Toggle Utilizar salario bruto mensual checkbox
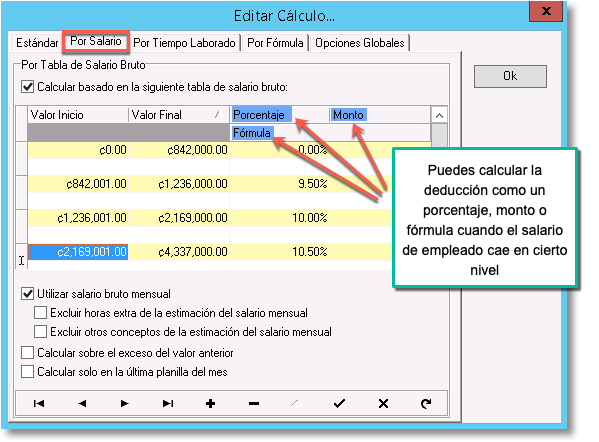 tap(28, 294)
